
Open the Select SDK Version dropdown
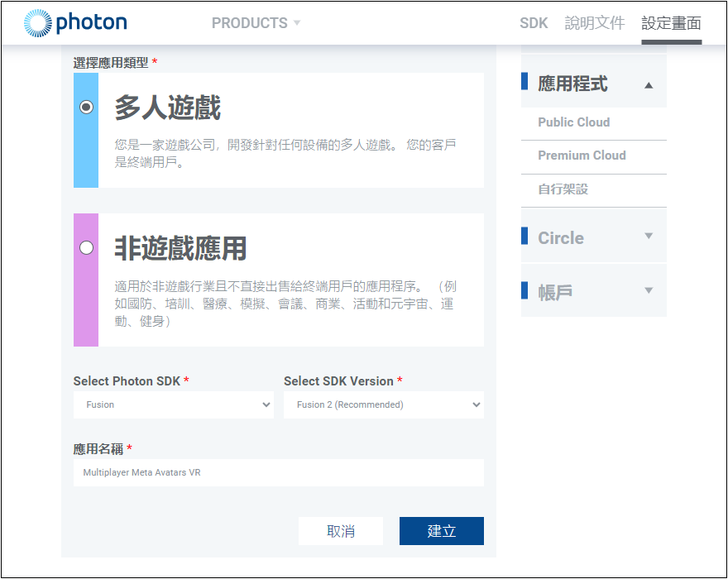coord(384,404)
